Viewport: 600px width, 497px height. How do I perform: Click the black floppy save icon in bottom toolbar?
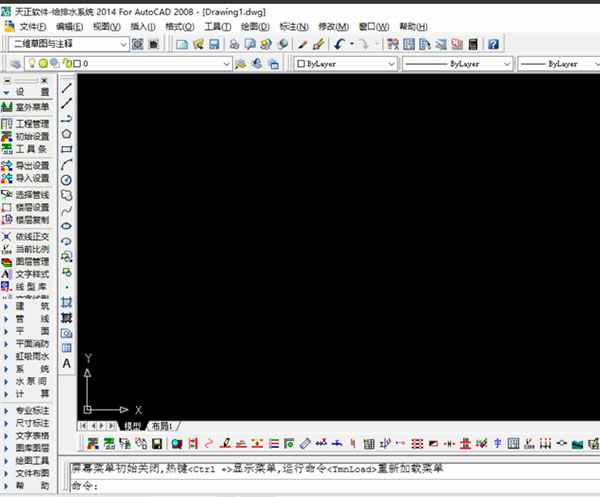pos(157,444)
